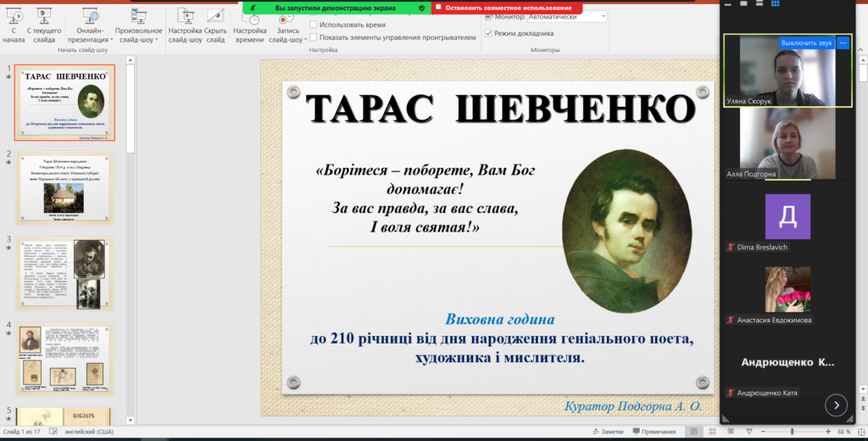Switch to Normal view in the status bar

[x=693, y=432]
